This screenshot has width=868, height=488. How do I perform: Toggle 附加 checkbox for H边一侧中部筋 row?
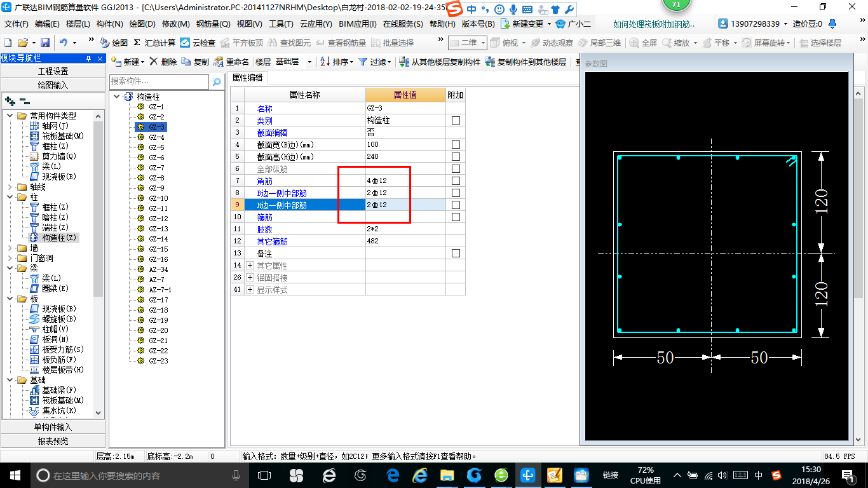[456, 205]
